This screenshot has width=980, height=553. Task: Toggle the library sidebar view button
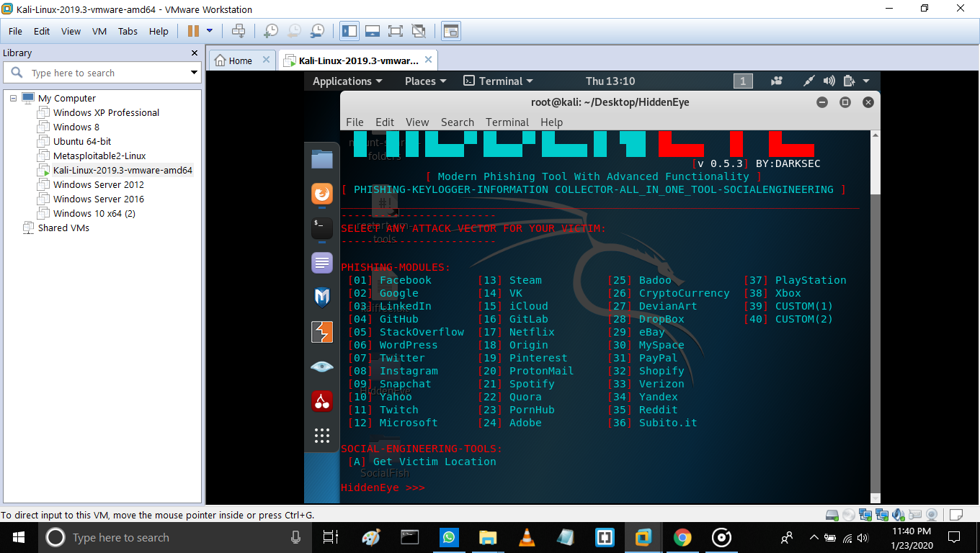coord(349,31)
